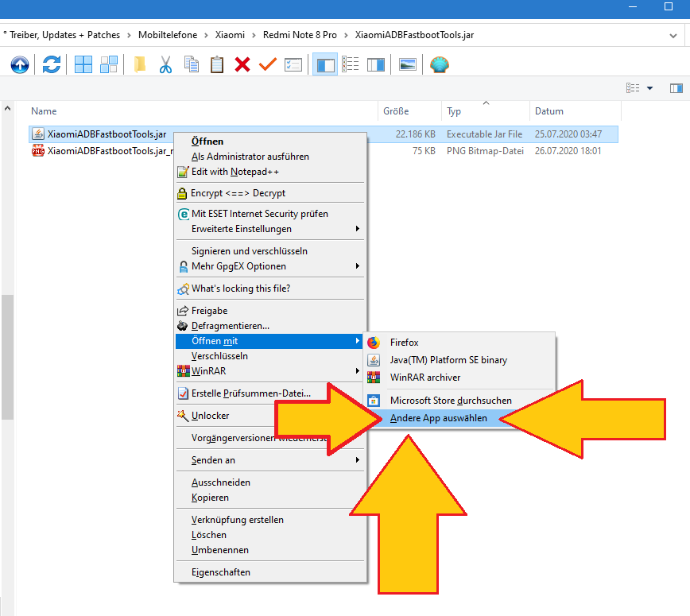Sort by the Größe column header
Viewport: 690px width, 616px height.
click(409, 111)
